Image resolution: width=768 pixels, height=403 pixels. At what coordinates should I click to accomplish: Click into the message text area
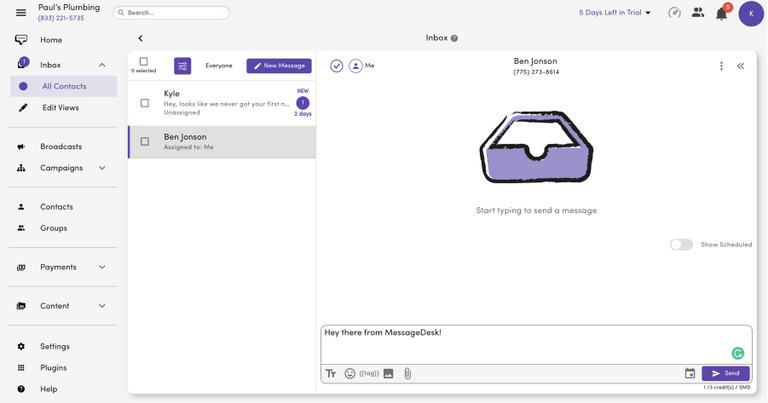click(536, 345)
